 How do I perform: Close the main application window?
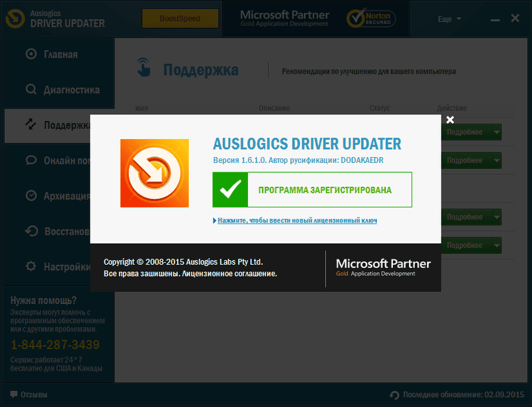[515, 18]
